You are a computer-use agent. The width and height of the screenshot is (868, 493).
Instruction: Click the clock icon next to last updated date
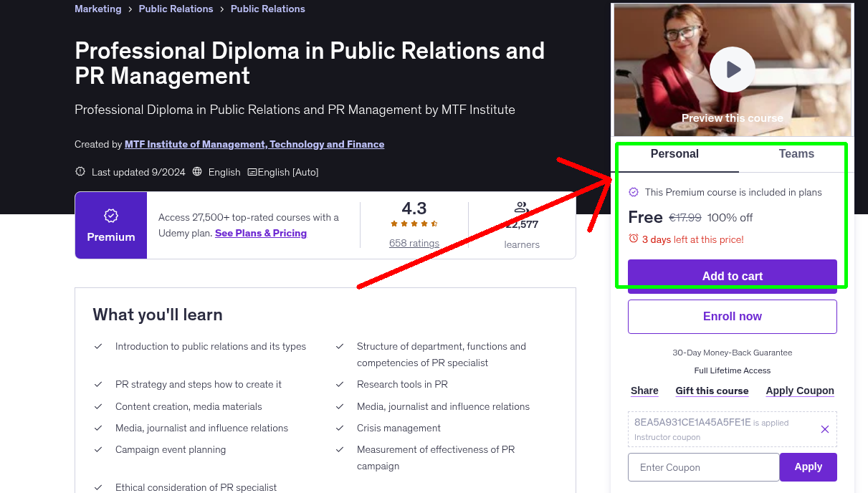coord(79,172)
